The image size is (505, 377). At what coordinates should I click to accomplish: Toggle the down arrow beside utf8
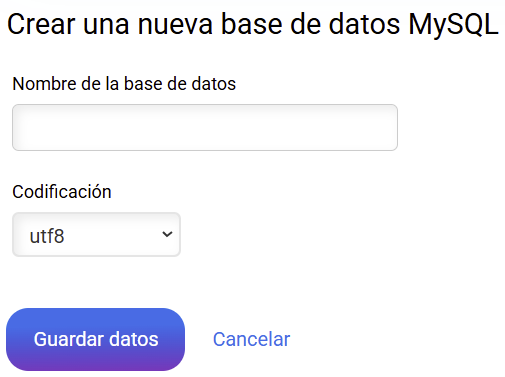(x=167, y=234)
